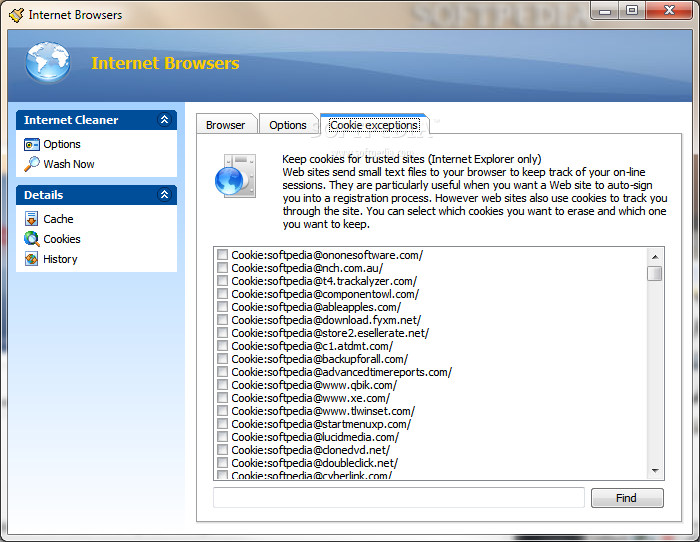The height and width of the screenshot is (542, 700).
Task: Open History details
Action: click(60, 259)
